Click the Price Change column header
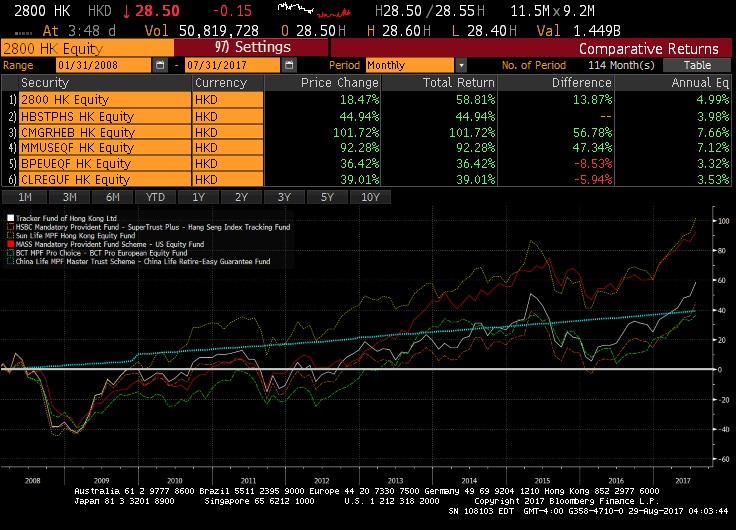Viewport: 736px width, 530px height. [323, 83]
